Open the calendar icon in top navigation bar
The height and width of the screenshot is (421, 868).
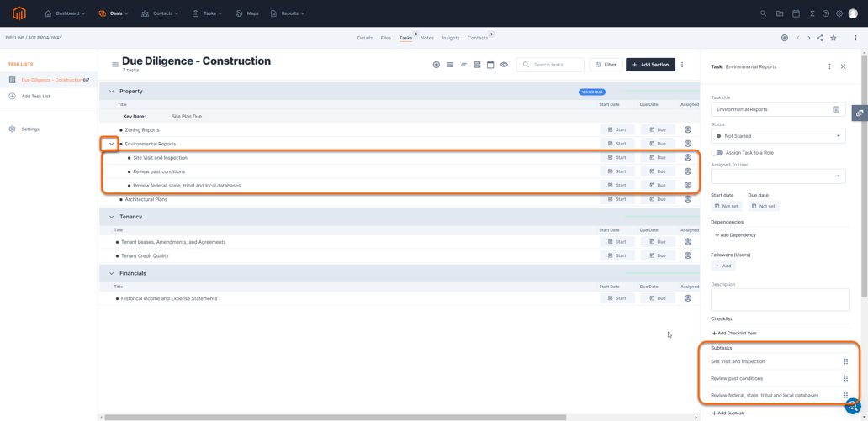(x=796, y=13)
